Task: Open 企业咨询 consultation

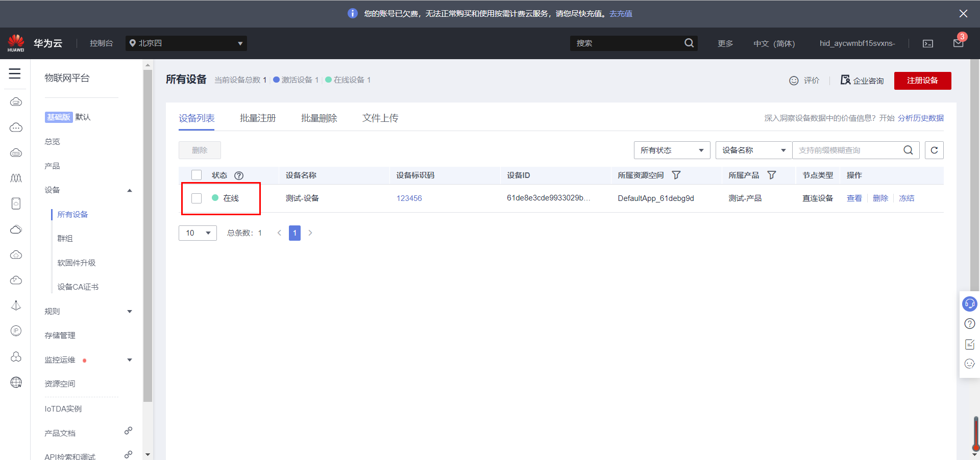Action: pyautogui.click(x=862, y=81)
